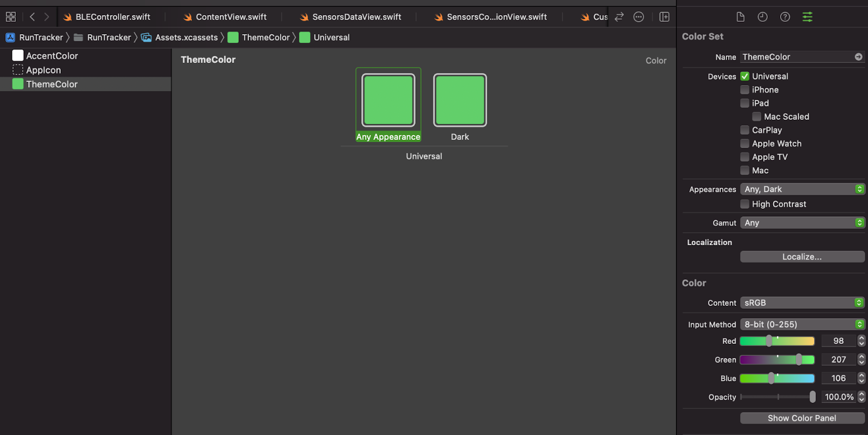The image size is (868, 435).
Task: Go forward with the right chevron
Action: pyautogui.click(x=47, y=17)
